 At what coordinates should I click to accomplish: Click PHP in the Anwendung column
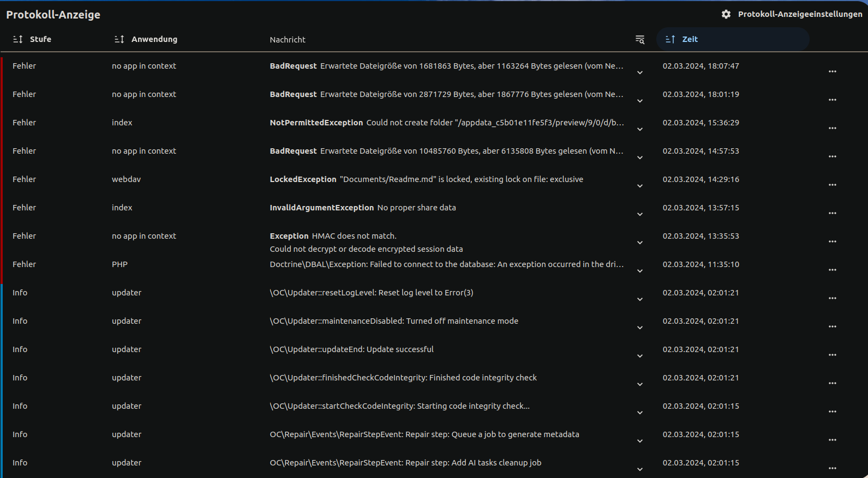(x=119, y=264)
